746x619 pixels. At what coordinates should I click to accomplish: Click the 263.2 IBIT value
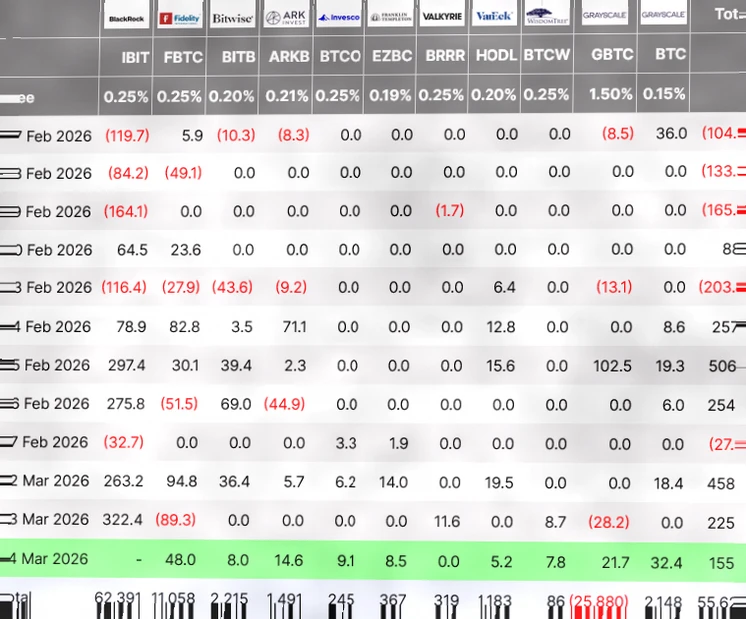[123, 481]
